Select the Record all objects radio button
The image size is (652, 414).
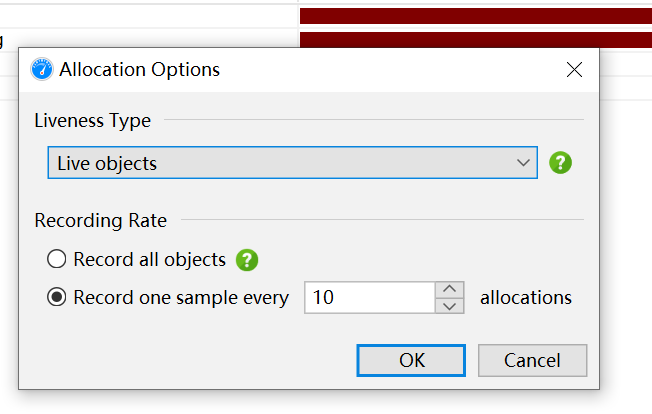pyautogui.click(x=58, y=260)
